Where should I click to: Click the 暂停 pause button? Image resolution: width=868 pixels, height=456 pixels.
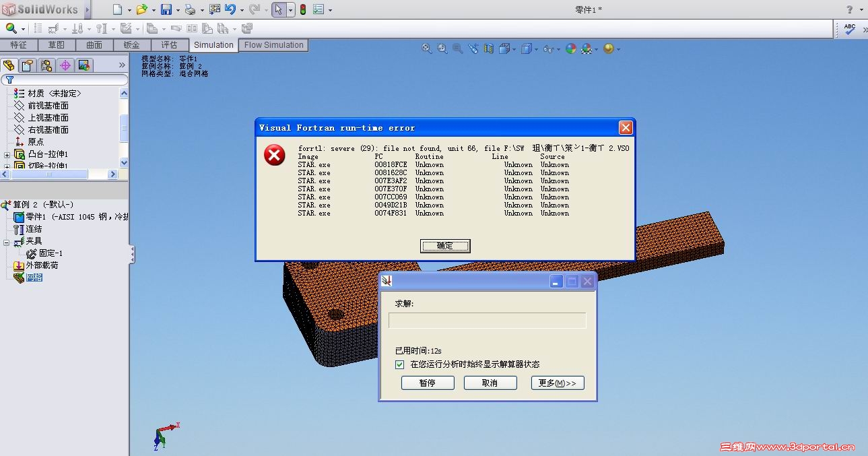coord(428,383)
